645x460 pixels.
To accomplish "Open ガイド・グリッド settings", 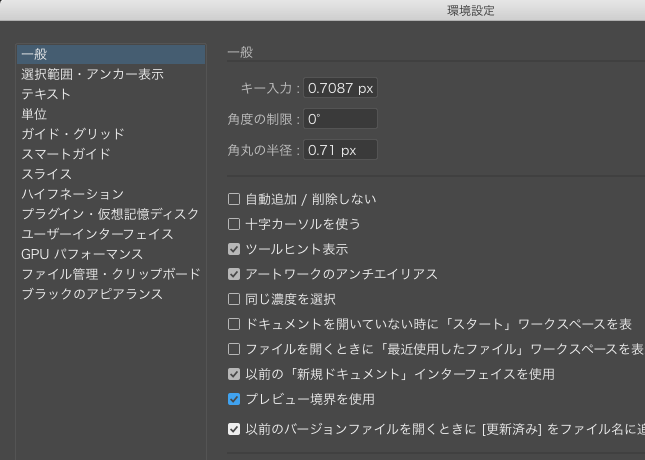I will [111, 134].
